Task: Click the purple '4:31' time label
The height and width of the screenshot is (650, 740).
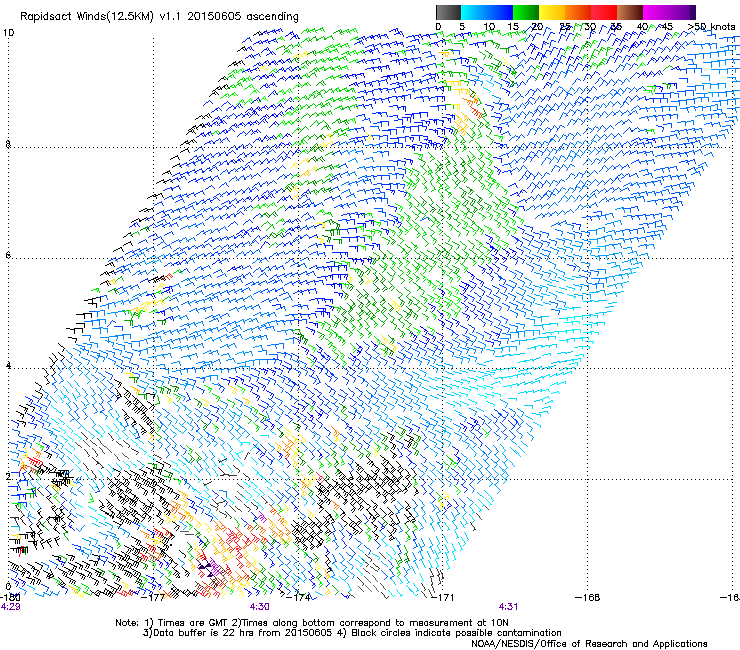Action: (508, 607)
